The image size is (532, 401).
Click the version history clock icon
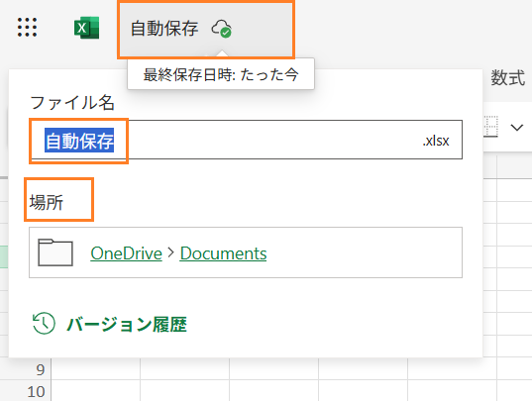(44, 323)
